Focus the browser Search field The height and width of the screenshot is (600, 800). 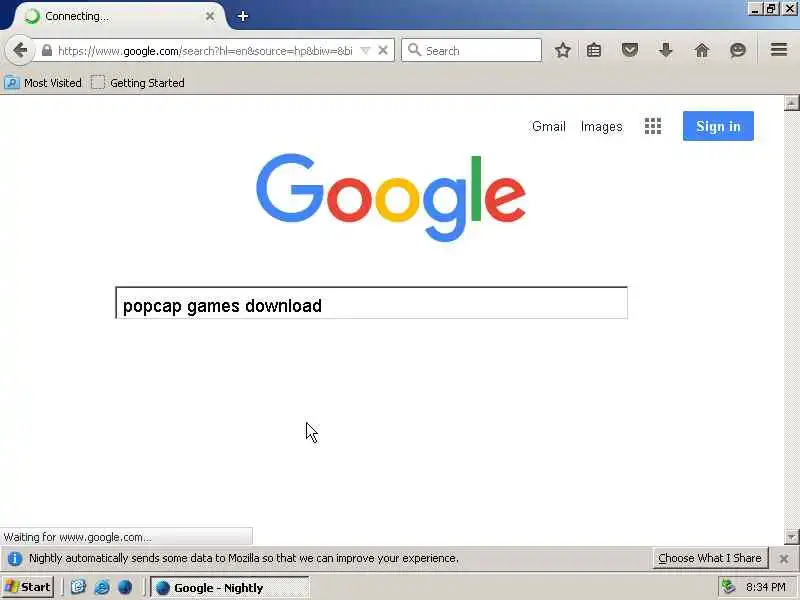click(x=471, y=50)
